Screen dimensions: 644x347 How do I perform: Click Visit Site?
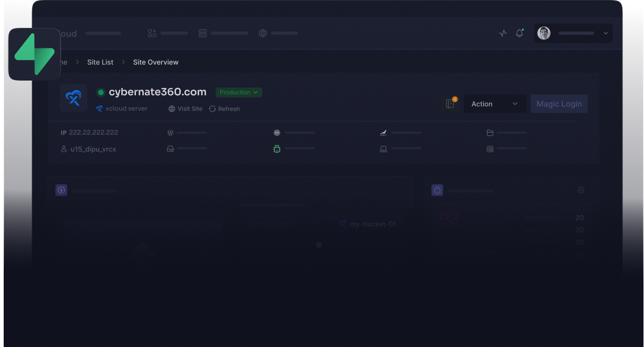[186, 109]
